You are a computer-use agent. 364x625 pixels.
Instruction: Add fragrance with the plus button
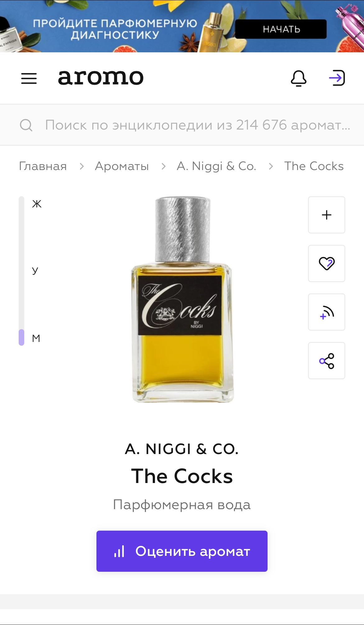click(327, 215)
